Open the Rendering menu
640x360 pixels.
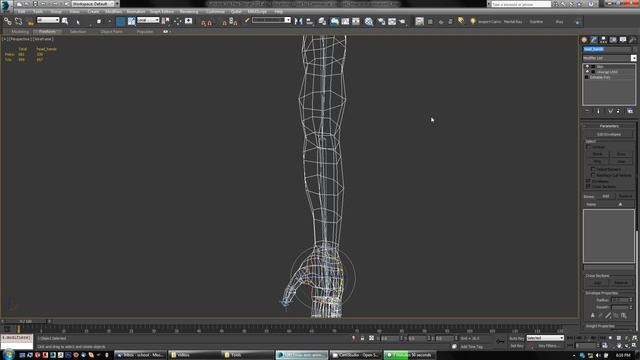(189, 12)
